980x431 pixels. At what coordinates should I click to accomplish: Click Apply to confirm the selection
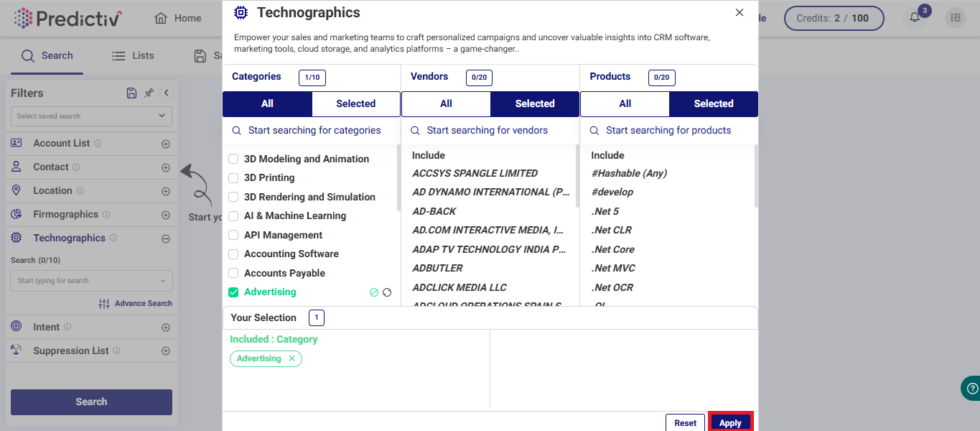click(x=730, y=423)
